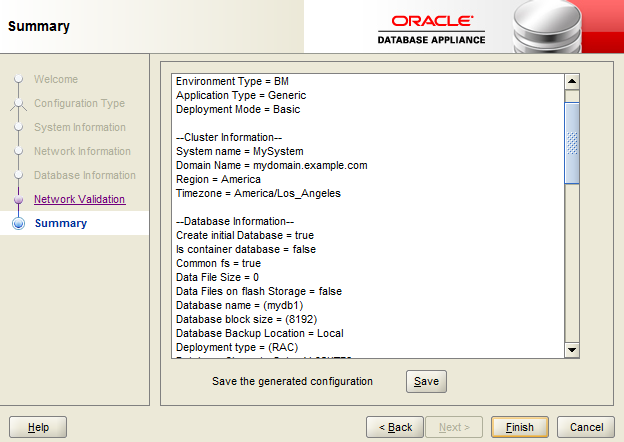Open the Network Validation step link

coord(80,199)
